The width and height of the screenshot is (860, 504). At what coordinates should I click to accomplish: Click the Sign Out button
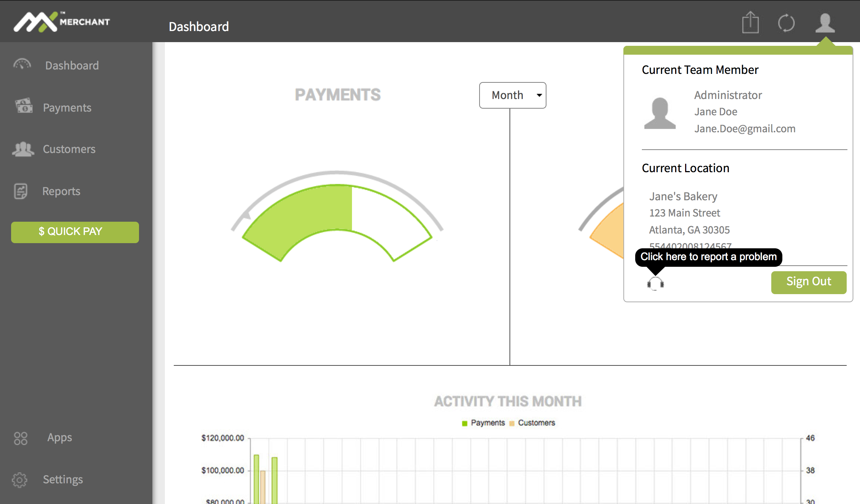808,282
